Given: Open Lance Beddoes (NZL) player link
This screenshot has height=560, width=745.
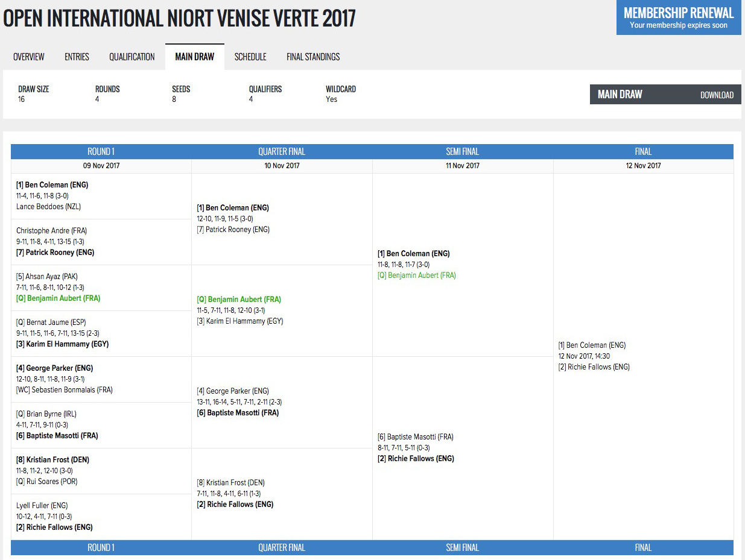Looking at the screenshot, I should [48, 207].
